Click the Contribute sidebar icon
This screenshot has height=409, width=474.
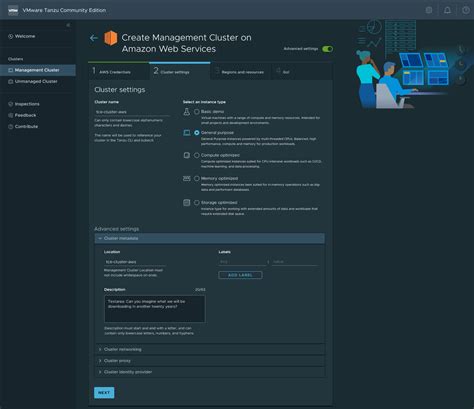10,127
